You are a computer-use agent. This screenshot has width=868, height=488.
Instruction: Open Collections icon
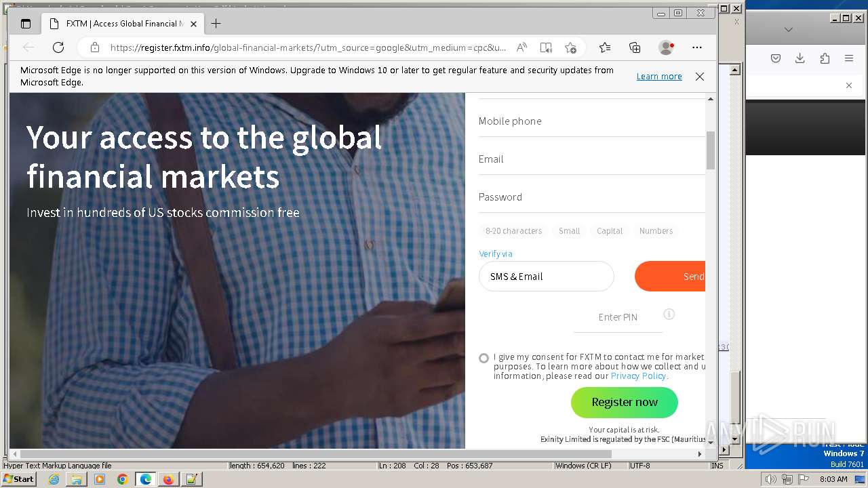pyautogui.click(x=635, y=47)
